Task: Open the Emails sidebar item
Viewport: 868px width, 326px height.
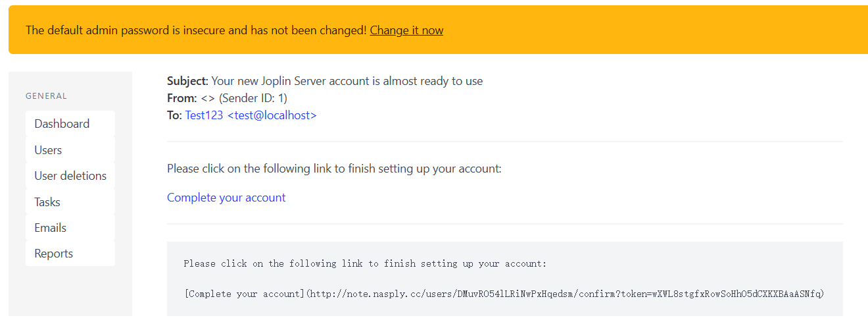Action: pos(51,228)
